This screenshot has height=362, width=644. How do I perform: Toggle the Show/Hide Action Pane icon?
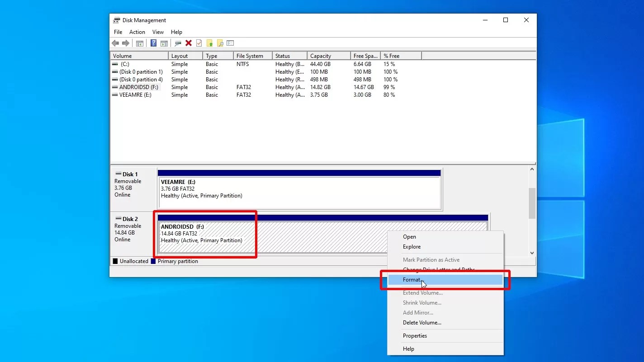point(164,43)
